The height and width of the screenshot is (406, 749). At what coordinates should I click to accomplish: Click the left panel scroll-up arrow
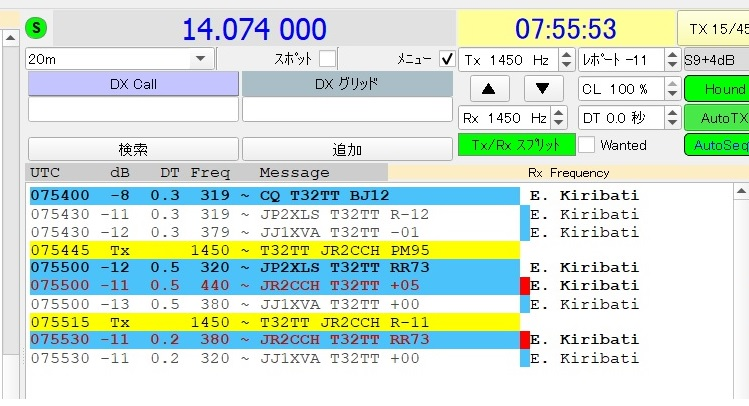11,38
